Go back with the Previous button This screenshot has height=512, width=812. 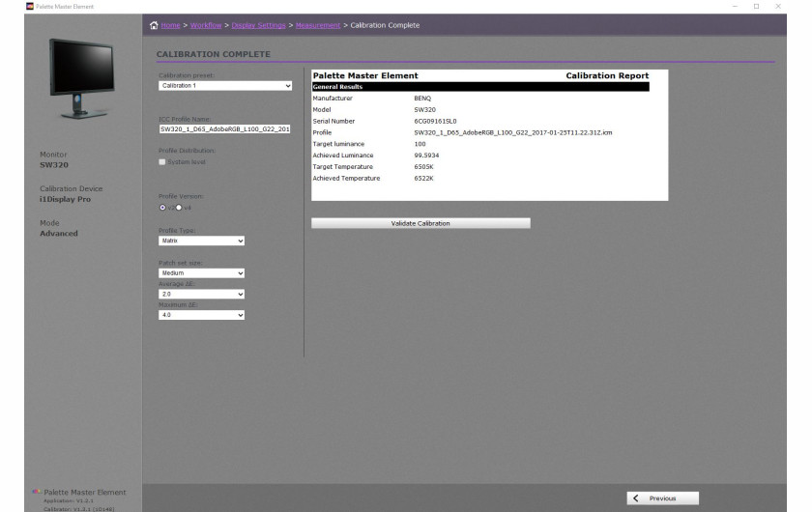click(x=662, y=498)
